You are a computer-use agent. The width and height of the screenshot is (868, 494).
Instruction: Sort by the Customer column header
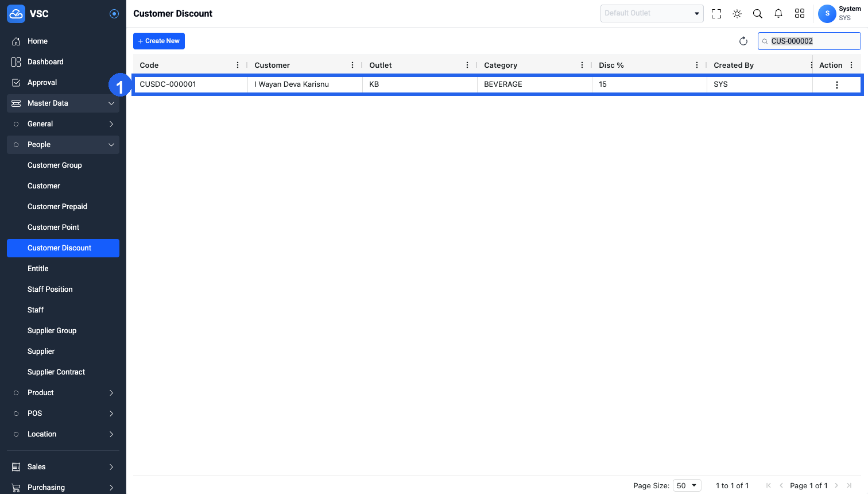(272, 65)
